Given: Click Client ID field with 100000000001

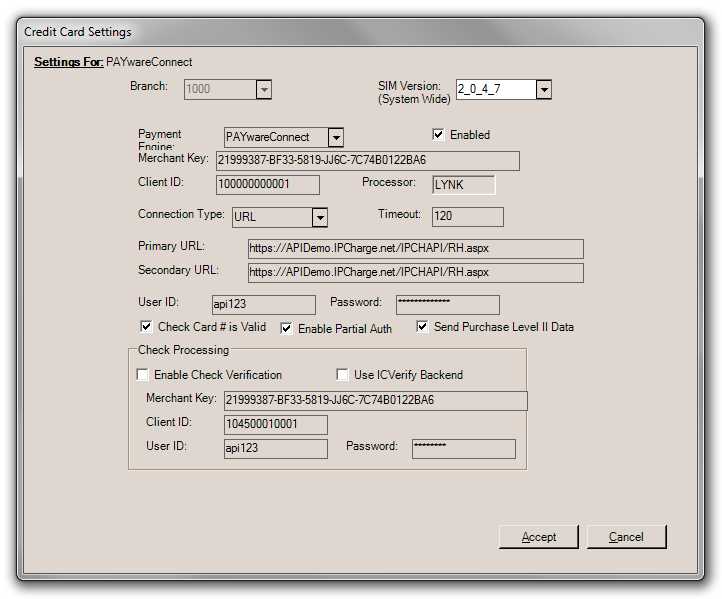Looking at the screenshot, I should (x=268, y=185).
